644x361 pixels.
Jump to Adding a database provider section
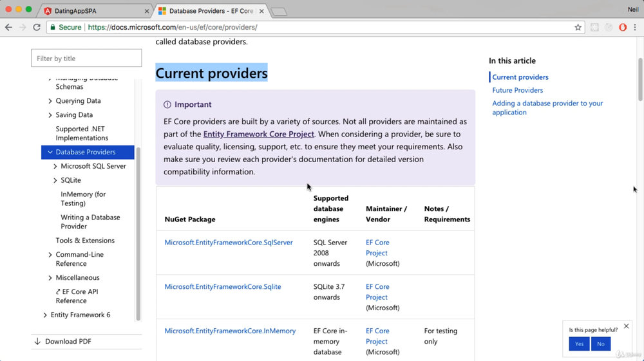tap(547, 108)
